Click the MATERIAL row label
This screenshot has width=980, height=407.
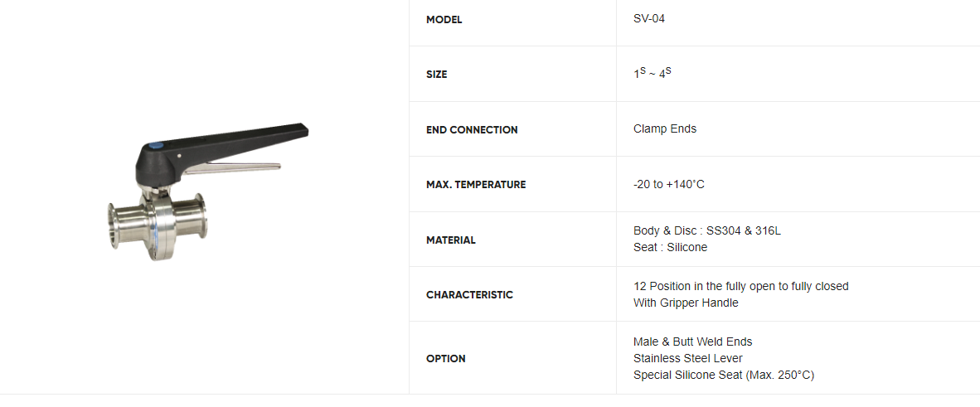(x=451, y=240)
